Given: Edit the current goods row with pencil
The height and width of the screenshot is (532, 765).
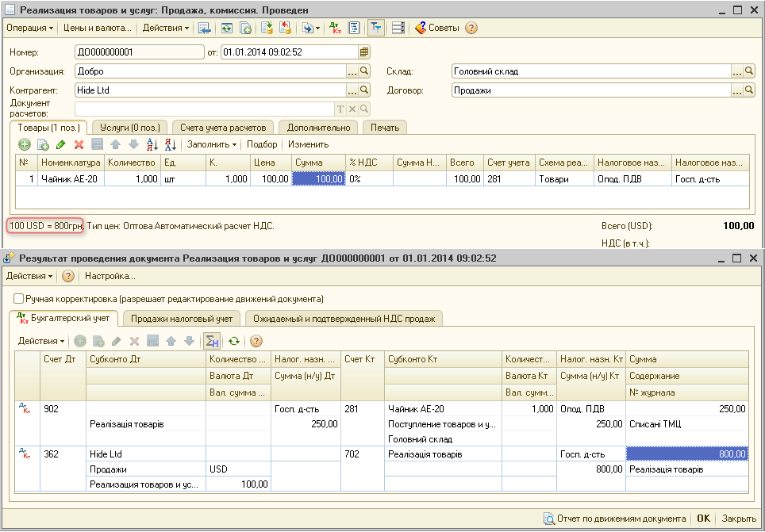Looking at the screenshot, I should tap(61, 144).
